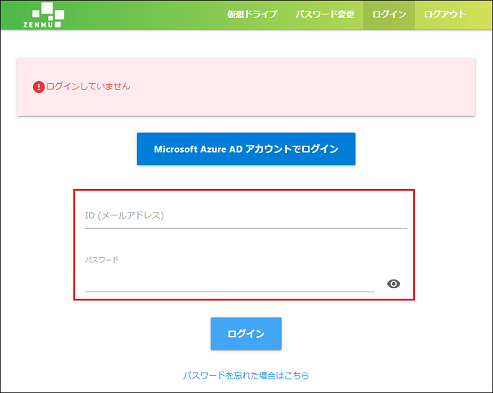Screen dimensions: 493x393
Task: Open the 仮想ドライブ menu item
Action: [252, 15]
